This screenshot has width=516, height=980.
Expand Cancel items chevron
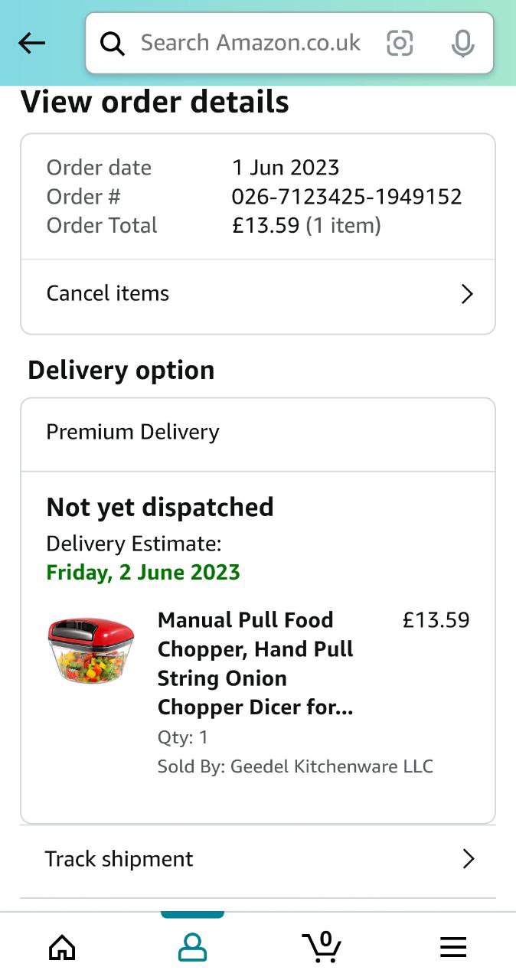(x=467, y=294)
